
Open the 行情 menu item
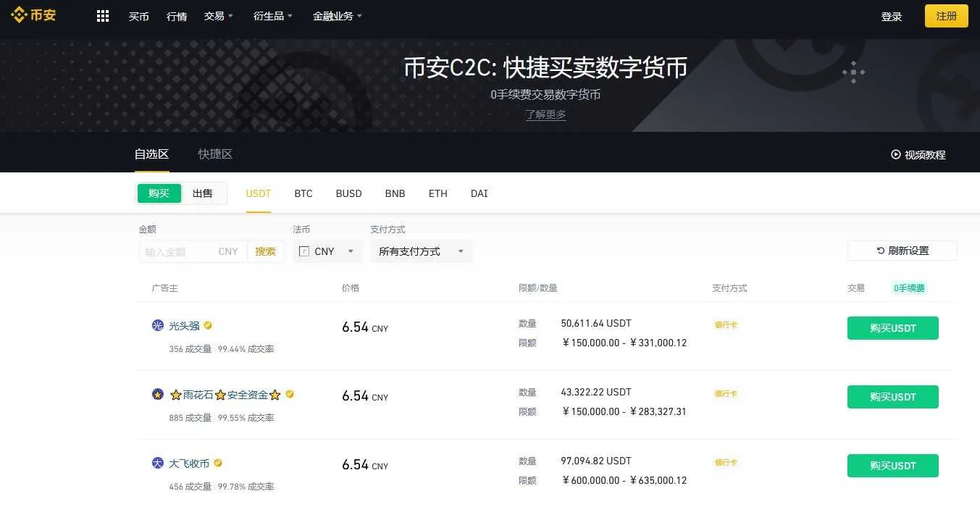177,16
